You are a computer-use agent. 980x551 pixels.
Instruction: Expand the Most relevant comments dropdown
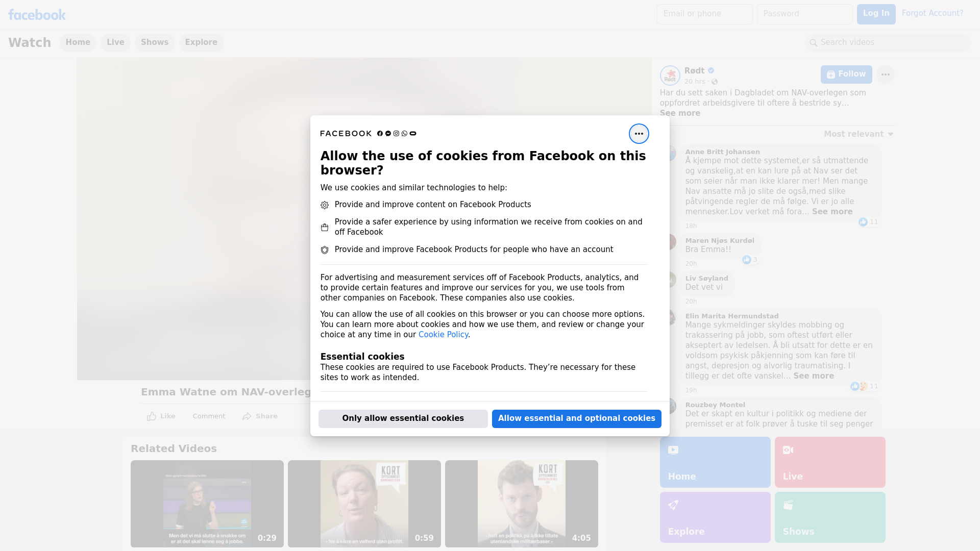pos(859,134)
